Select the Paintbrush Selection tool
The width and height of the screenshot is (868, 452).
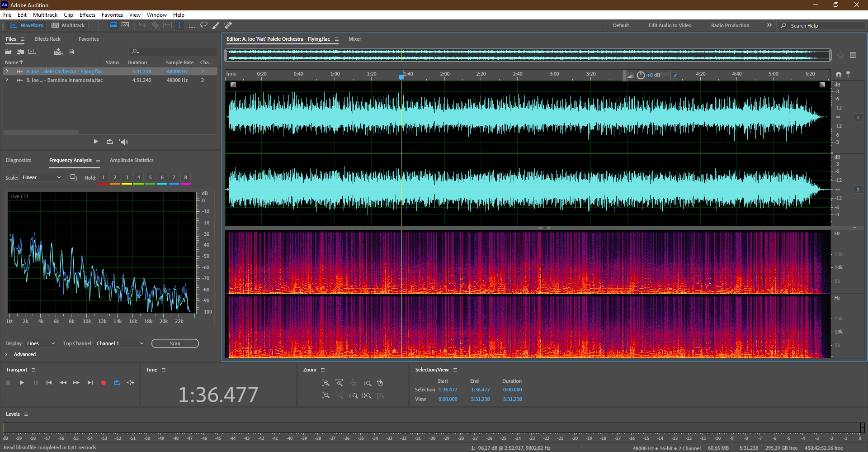216,25
